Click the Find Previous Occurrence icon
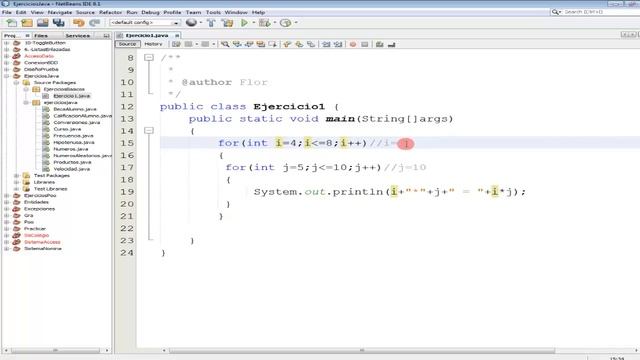The height and width of the screenshot is (360, 640). [x=237, y=44]
